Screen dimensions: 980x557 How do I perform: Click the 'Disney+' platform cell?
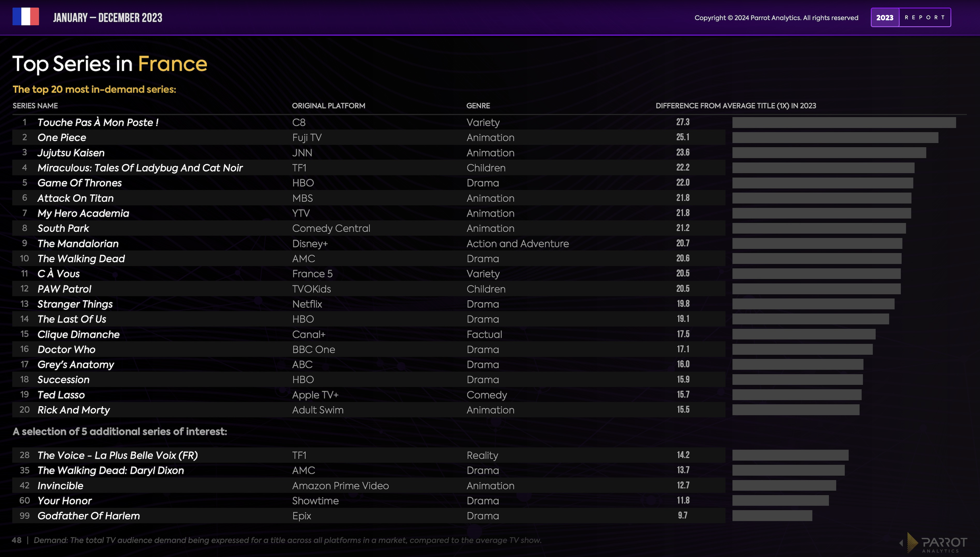pos(310,243)
